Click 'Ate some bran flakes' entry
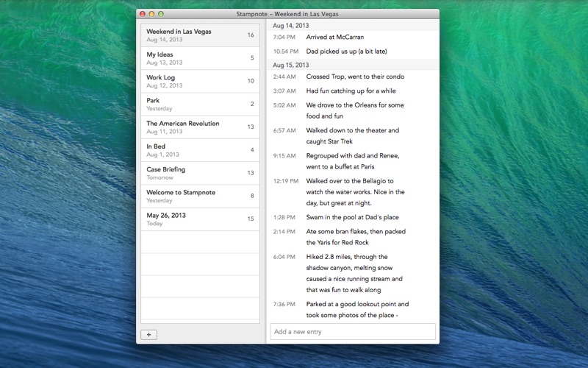The image size is (588, 368). tap(356, 236)
